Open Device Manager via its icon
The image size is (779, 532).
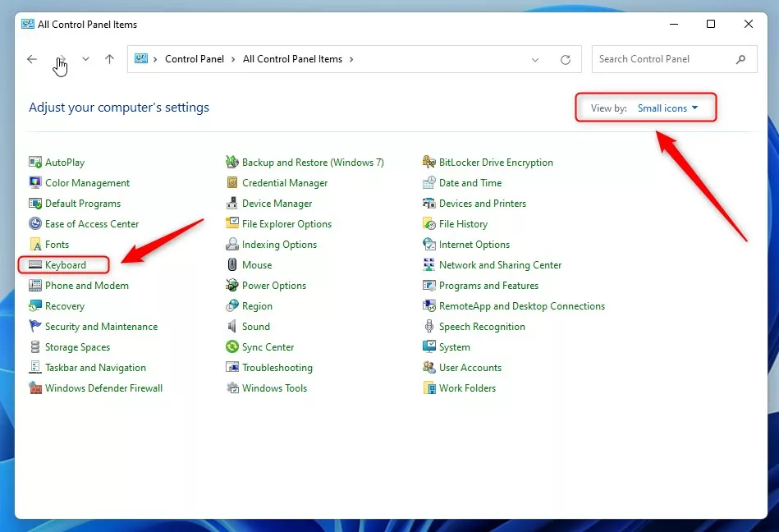tap(232, 204)
